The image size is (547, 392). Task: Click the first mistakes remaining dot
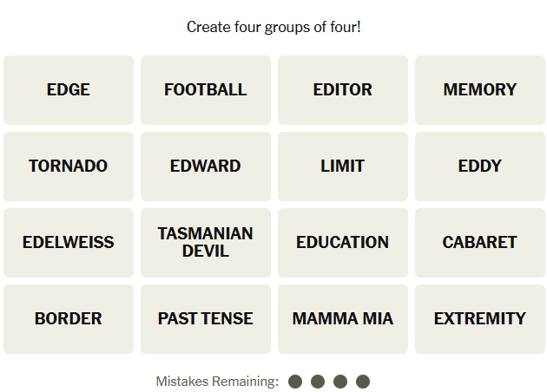click(295, 382)
